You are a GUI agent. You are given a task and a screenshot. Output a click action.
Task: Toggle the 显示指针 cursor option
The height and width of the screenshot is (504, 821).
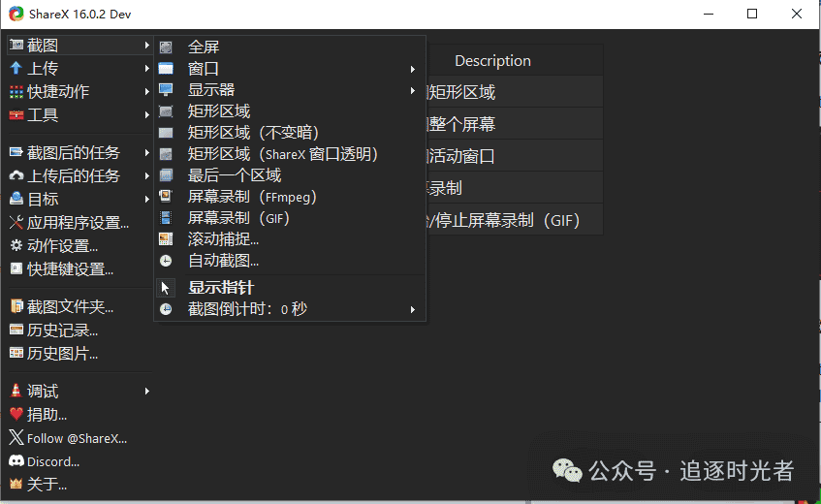pyautogui.click(x=290, y=287)
